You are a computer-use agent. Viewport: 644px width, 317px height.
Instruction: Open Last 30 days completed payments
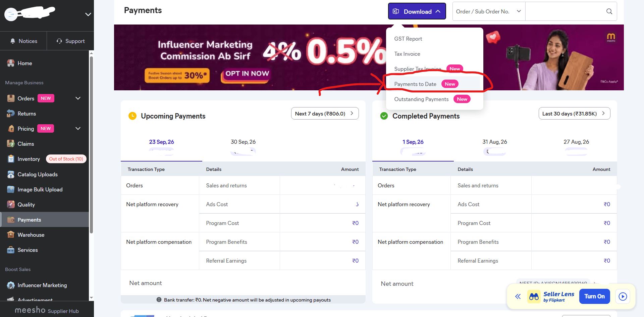click(x=574, y=114)
